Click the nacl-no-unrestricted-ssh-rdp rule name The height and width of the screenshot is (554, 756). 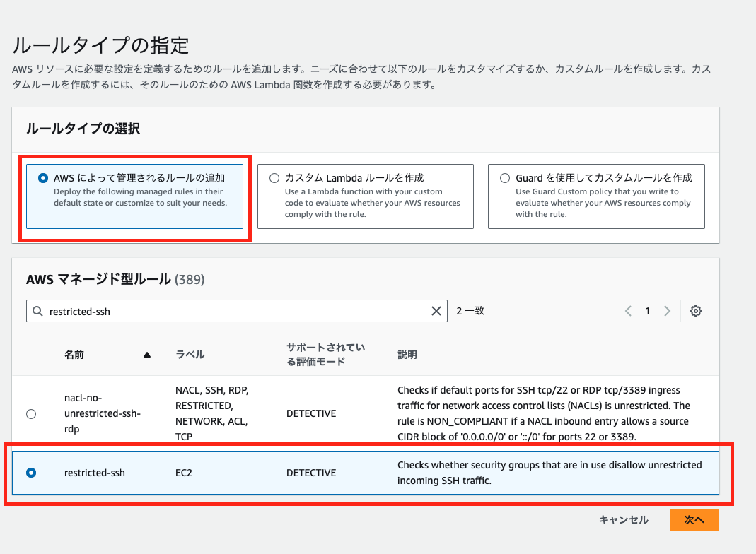(x=103, y=413)
